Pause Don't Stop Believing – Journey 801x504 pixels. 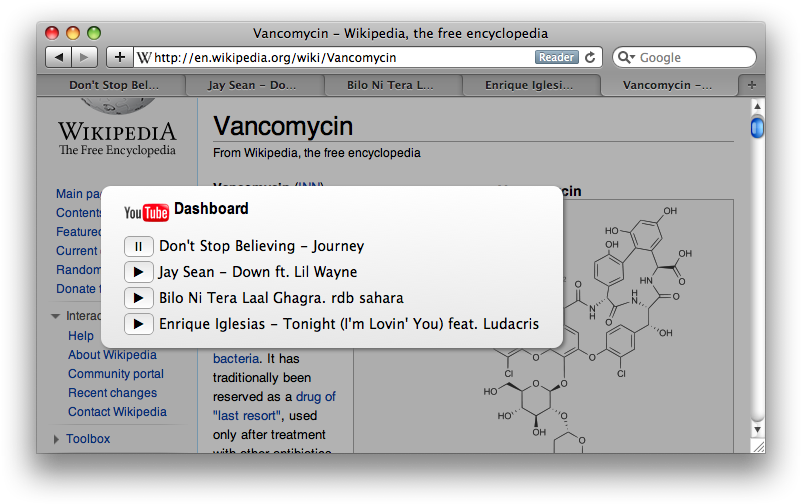[138, 246]
